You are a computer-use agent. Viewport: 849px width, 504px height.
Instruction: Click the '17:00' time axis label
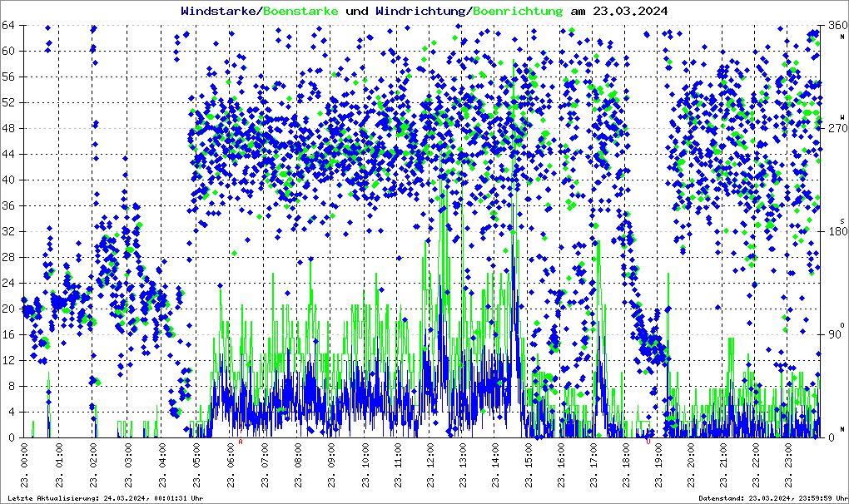[593, 457]
